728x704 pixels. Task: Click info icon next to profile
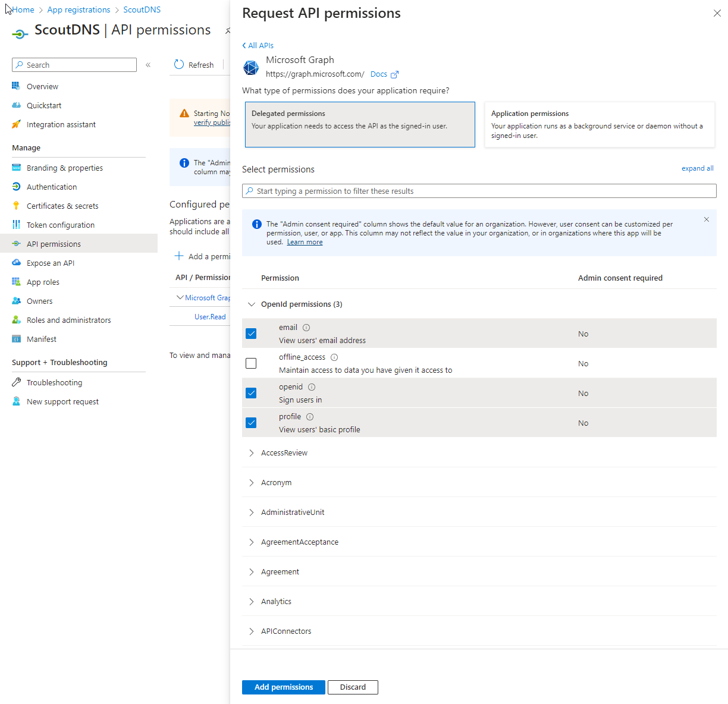pos(310,417)
